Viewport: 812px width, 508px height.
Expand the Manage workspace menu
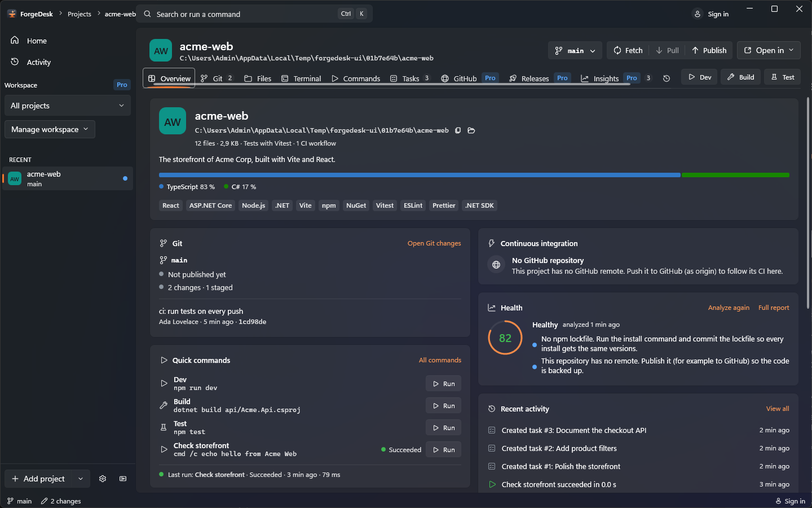click(50, 129)
